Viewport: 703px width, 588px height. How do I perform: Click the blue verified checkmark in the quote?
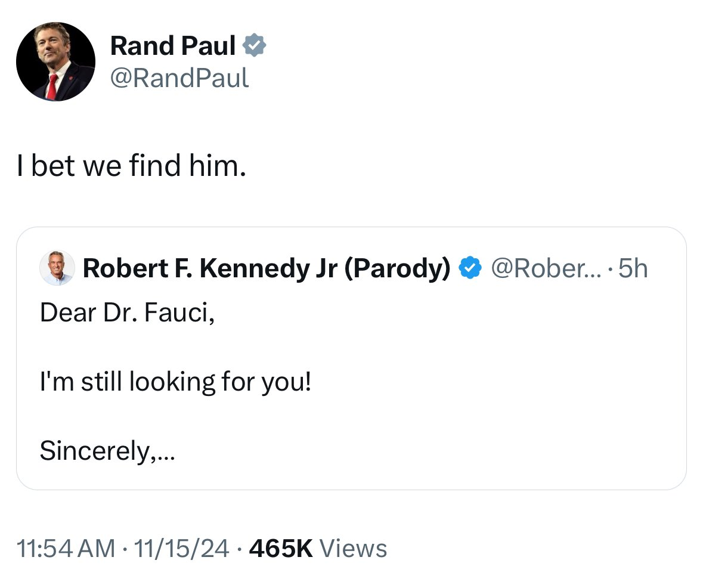point(470,269)
